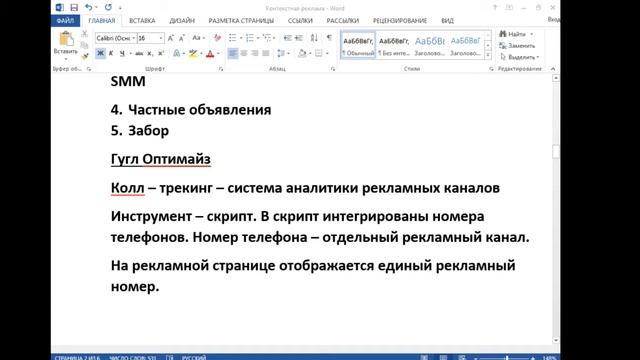Open highlight color dropdown arrow
The width and height of the screenshot is (640, 360).
200,53
